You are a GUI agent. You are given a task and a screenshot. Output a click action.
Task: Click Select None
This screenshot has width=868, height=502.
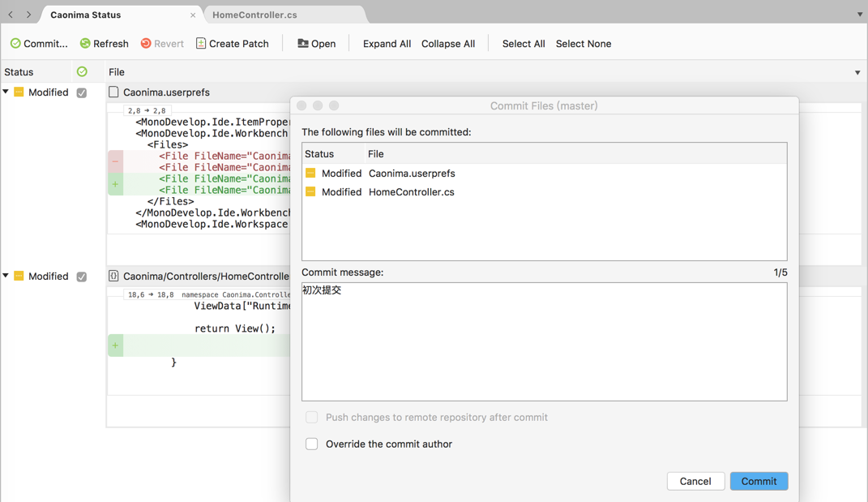click(584, 44)
